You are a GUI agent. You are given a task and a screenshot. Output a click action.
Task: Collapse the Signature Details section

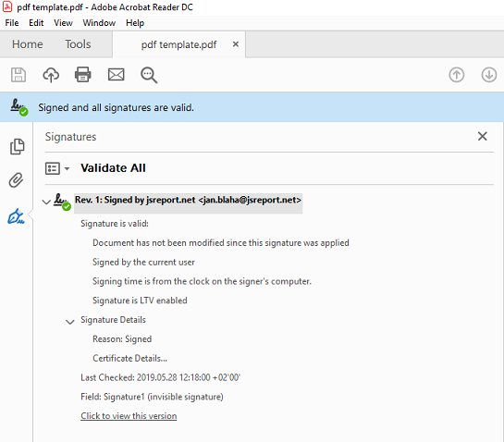70,322
